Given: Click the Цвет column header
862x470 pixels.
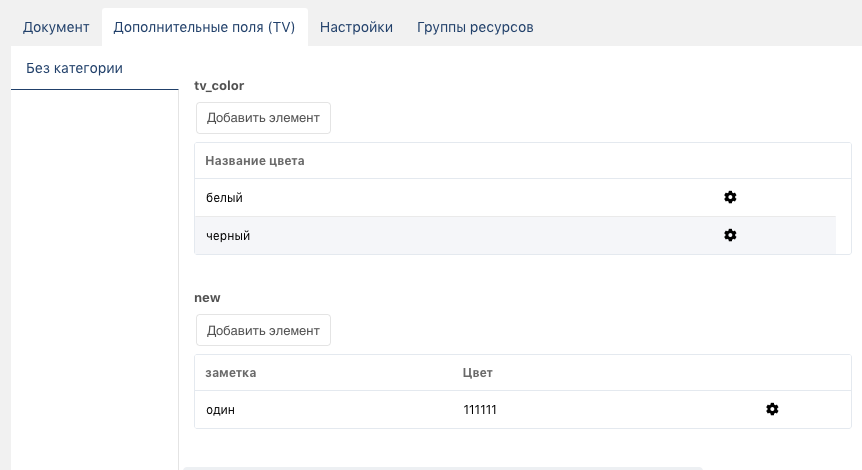Looking at the screenshot, I should click(x=478, y=372).
